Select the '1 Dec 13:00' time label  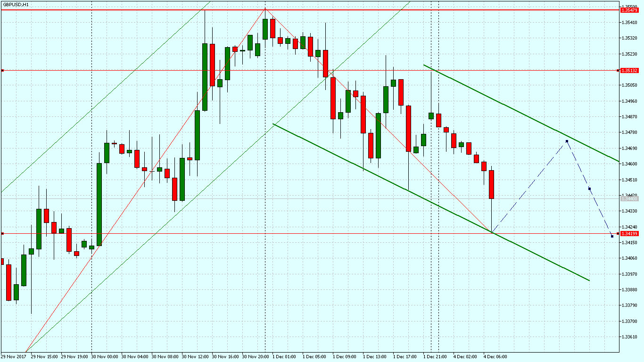(x=375, y=357)
